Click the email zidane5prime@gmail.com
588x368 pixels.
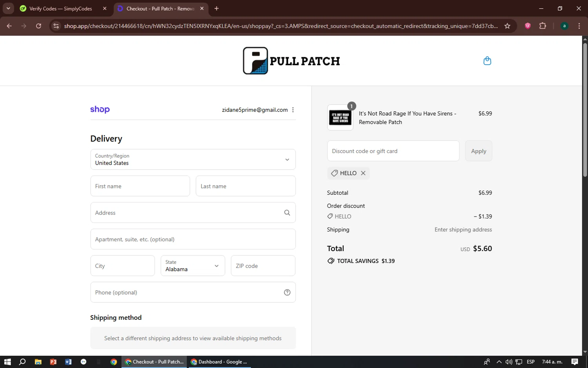[255, 110]
